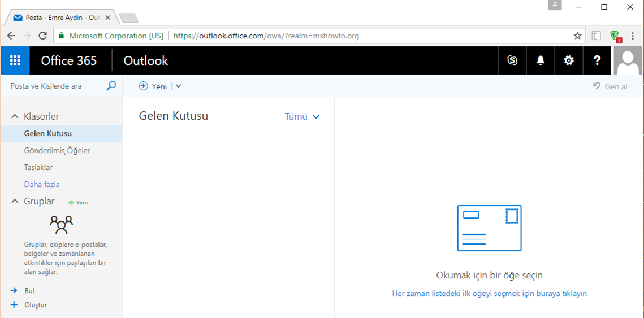Open Chrome three-dot menu
This screenshot has width=644, height=318.
633,36
